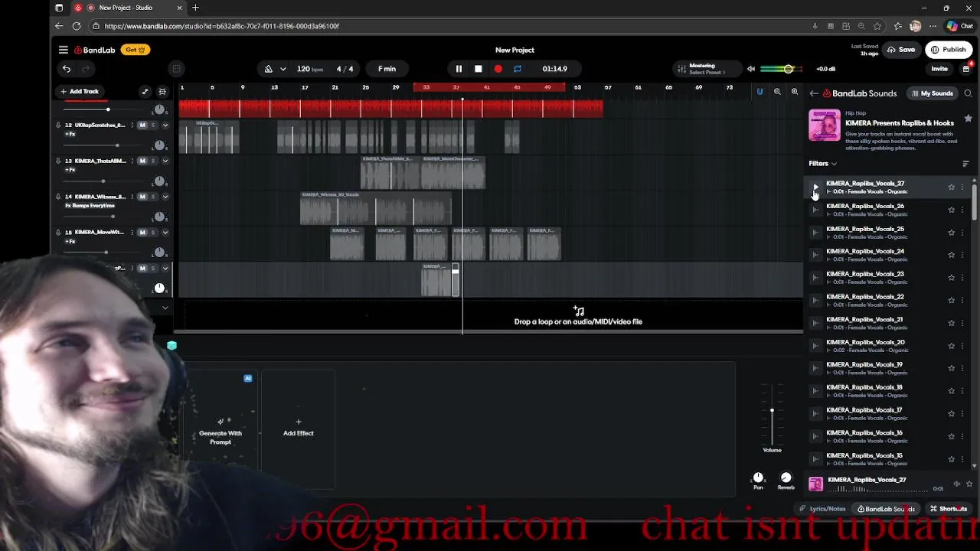Open more options for KIMERA_Raplibs_Vocals_23

[962, 278]
